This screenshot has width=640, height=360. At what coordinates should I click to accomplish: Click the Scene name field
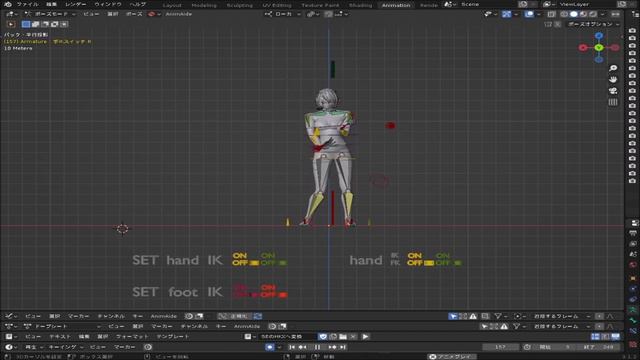(486, 4)
